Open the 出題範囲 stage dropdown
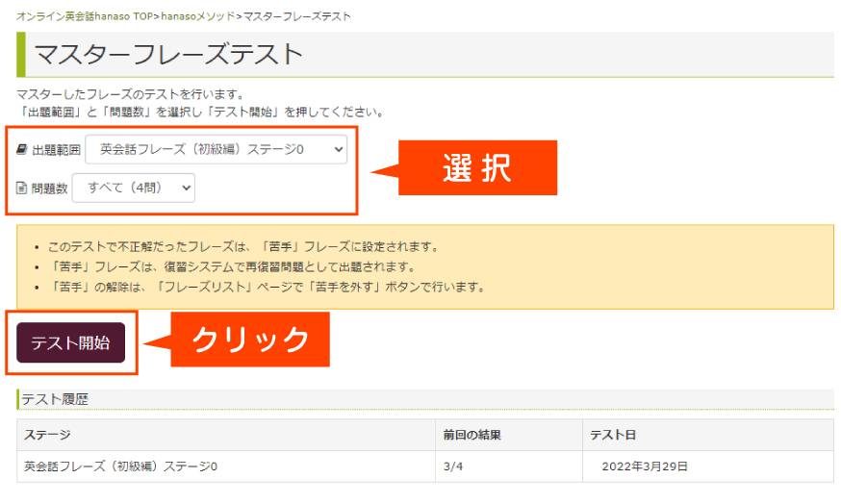This screenshot has height=504, width=841. pyautogui.click(x=217, y=149)
